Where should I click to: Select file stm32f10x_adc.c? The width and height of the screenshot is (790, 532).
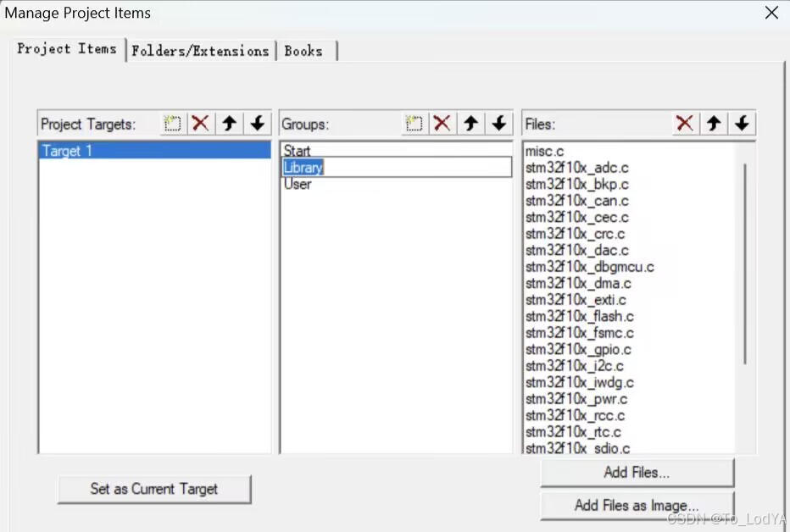click(x=577, y=168)
